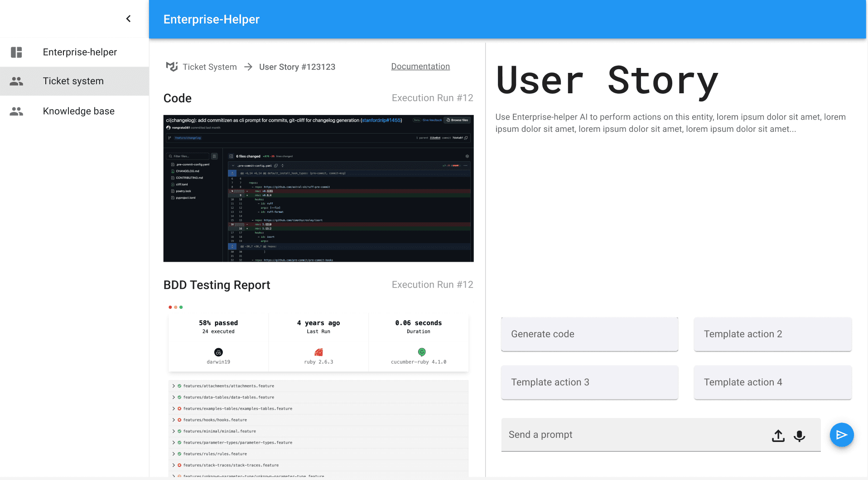868x480 pixels.
Task: Expand features/rules/rules.feature row
Action: pyautogui.click(x=174, y=454)
